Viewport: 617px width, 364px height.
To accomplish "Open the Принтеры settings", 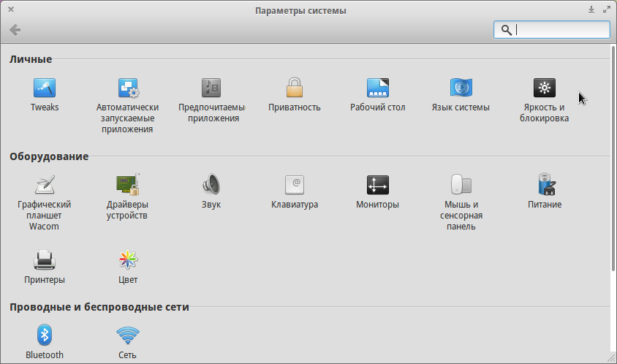I will tap(45, 259).
